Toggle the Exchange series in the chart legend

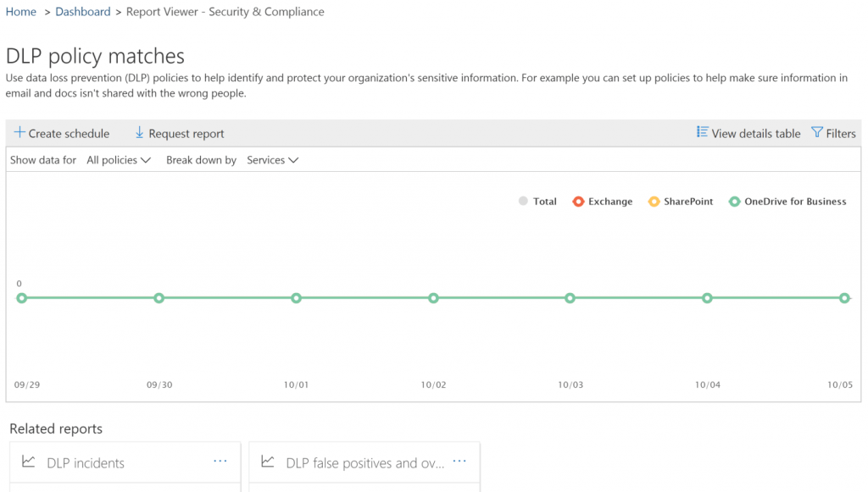(x=602, y=202)
